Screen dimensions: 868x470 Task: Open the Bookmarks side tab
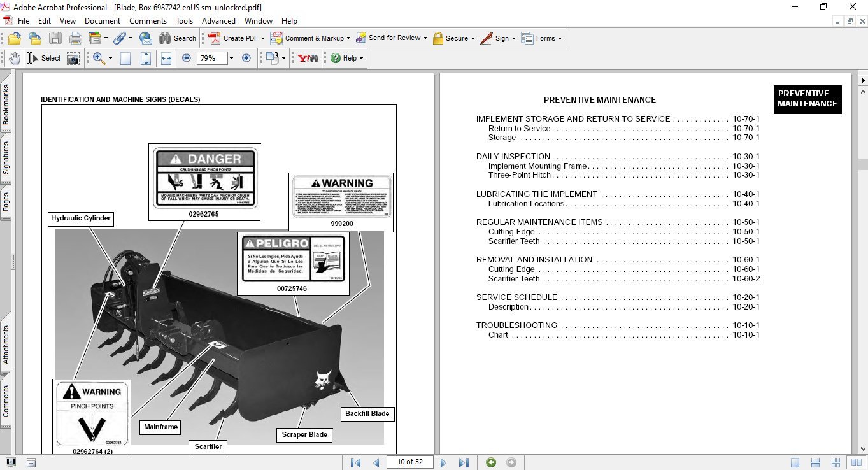click(x=6, y=104)
